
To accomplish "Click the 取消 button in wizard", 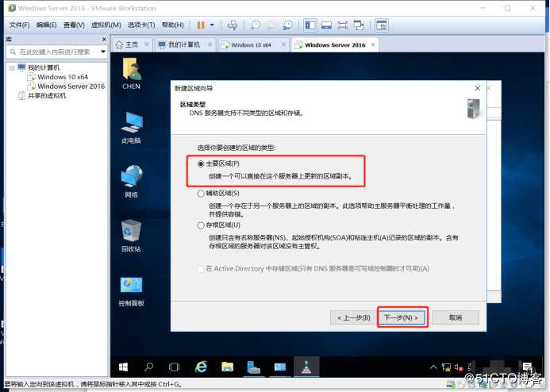I will pos(456,317).
